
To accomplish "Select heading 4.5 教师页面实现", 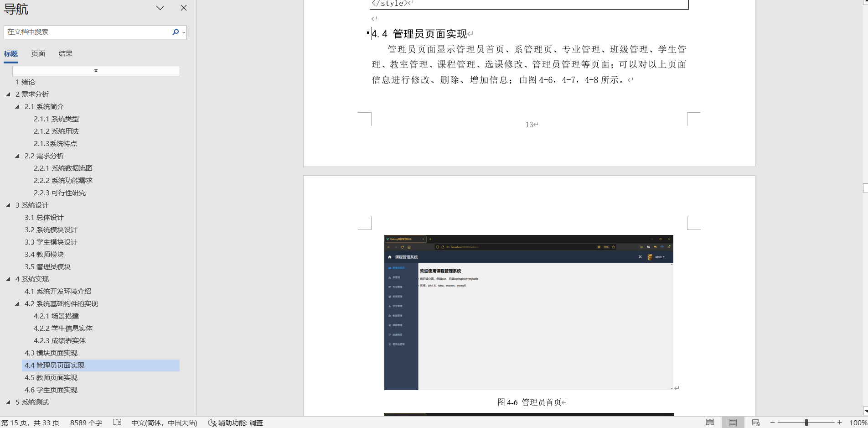I will pos(51,377).
